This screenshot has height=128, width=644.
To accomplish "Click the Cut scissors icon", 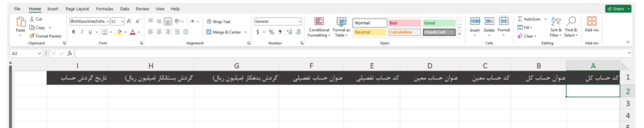I will pyautogui.click(x=32, y=19).
